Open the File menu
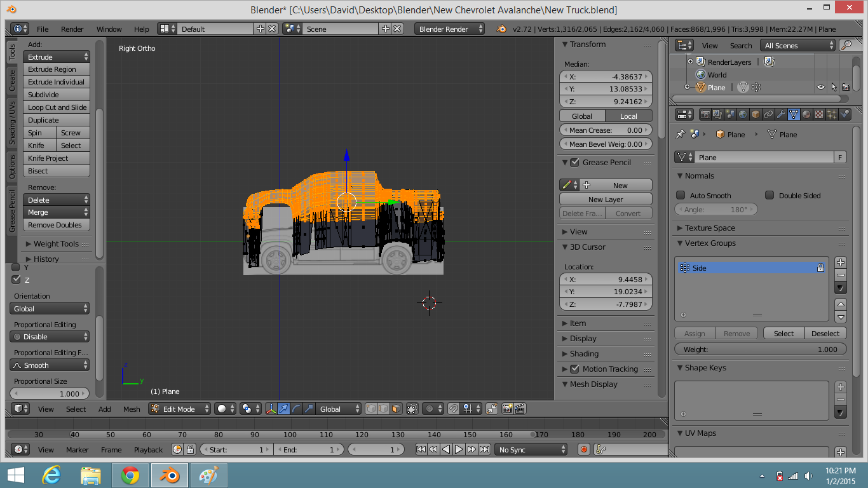The height and width of the screenshot is (488, 868). click(x=43, y=29)
